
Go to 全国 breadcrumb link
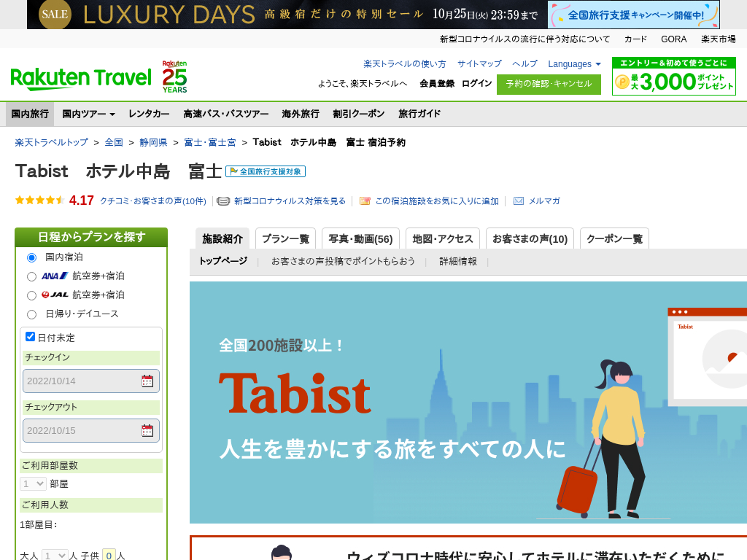114,142
